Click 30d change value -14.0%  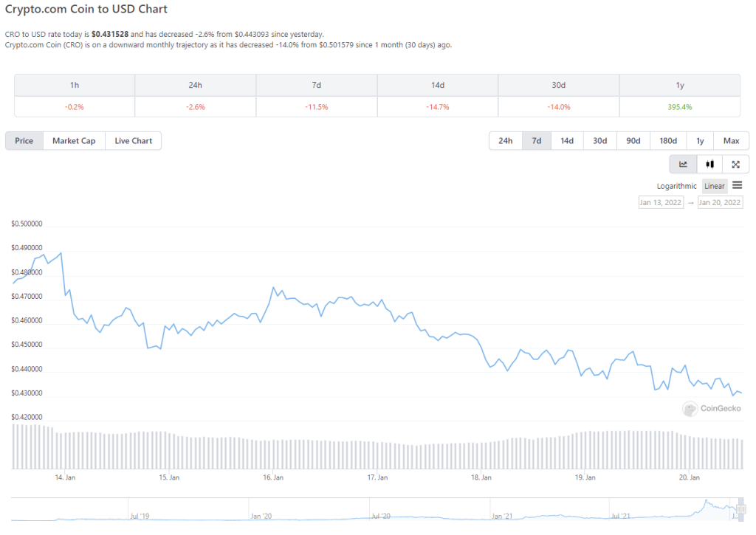pos(558,107)
